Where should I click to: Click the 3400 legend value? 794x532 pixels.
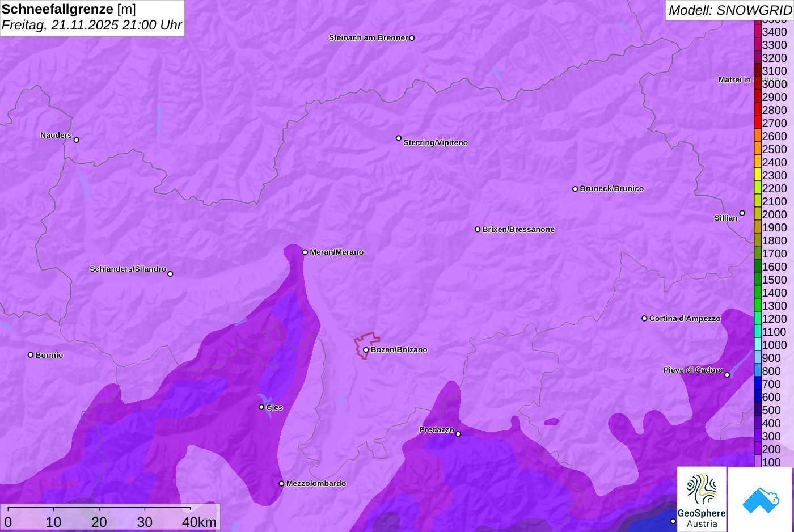pos(775,32)
